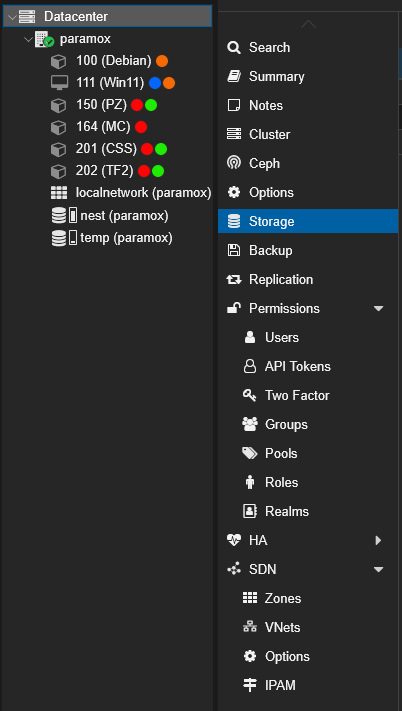Select localnetwork (paramox) in the tree
This screenshot has width=402, height=711.
pos(144,193)
